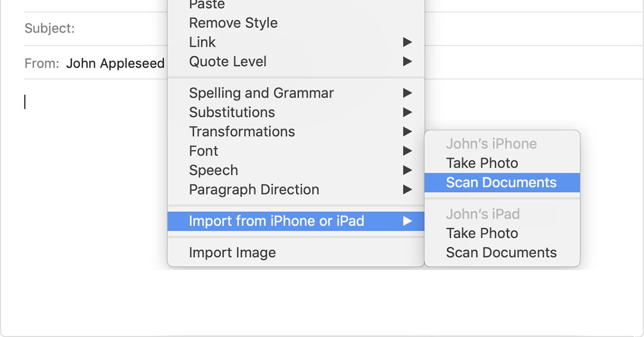Expand the Link submenu arrow
Viewport: 644px width, 337px height.
point(407,42)
